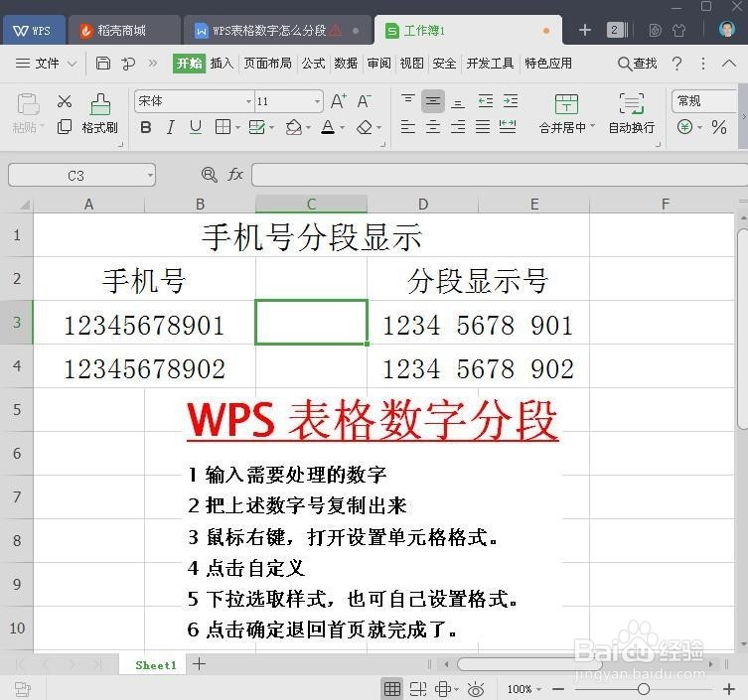Screen dimensions: 748x700
Task: Click the currency format icon
Action: [684, 127]
